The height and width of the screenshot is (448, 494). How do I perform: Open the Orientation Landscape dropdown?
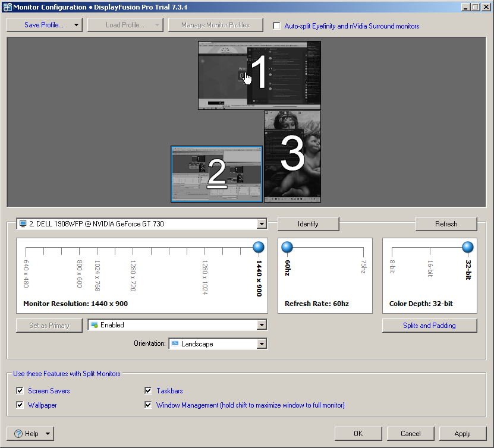pos(262,344)
